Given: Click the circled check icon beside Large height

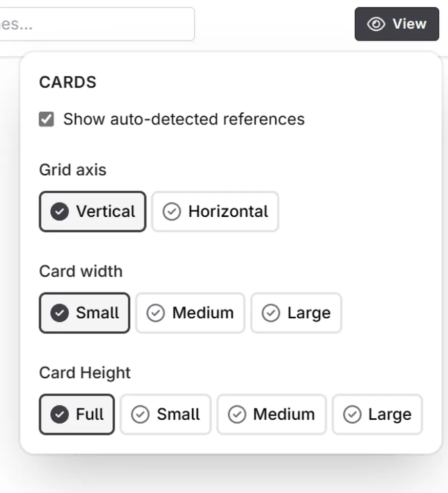Looking at the screenshot, I should (x=352, y=414).
